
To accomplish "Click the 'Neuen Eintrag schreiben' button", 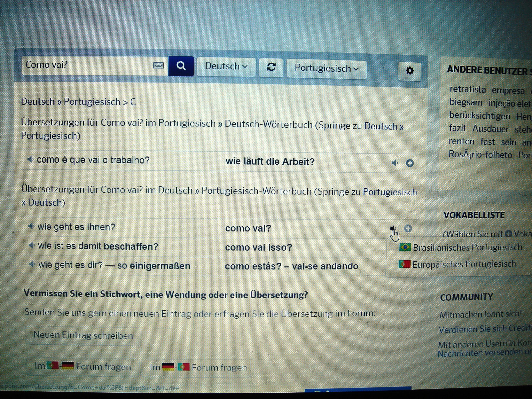I will click(x=83, y=335).
